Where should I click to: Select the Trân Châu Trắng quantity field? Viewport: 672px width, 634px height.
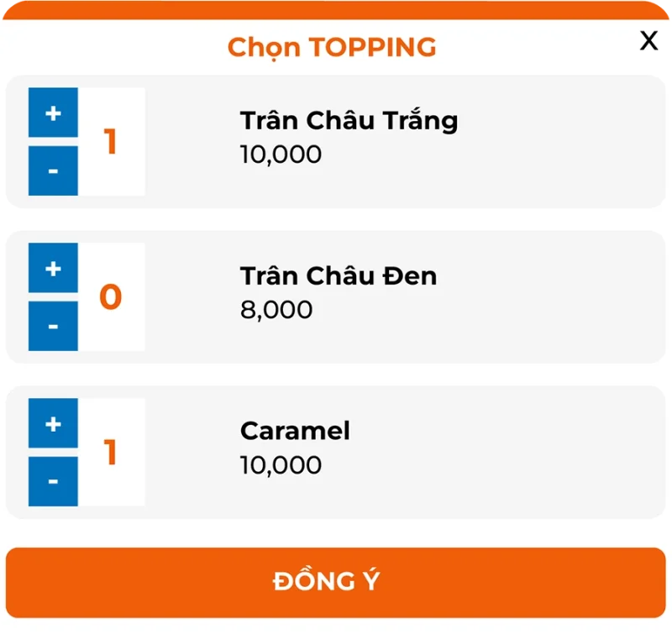[112, 142]
